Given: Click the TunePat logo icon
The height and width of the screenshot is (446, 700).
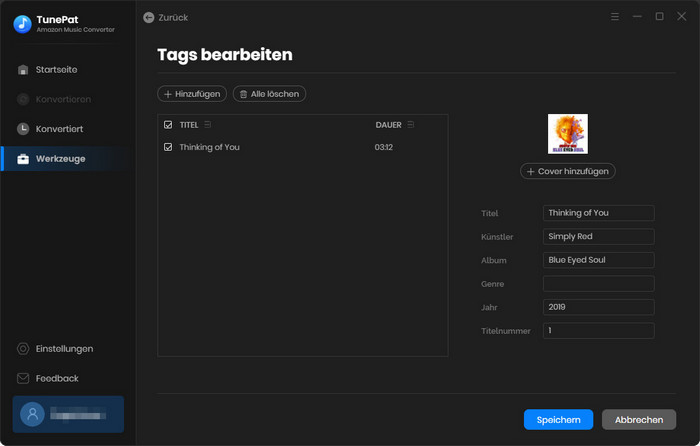Looking at the screenshot, I should click(x=22, y=24).
